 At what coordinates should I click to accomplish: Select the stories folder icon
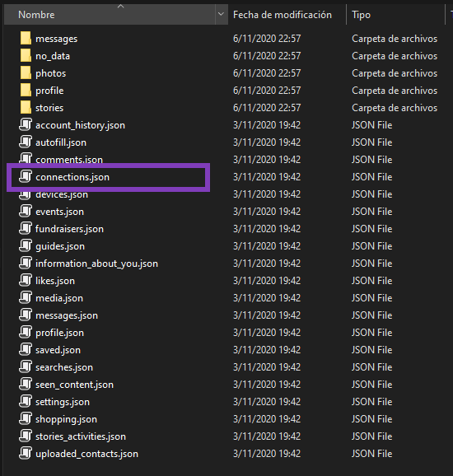click(x=26, y=108)
